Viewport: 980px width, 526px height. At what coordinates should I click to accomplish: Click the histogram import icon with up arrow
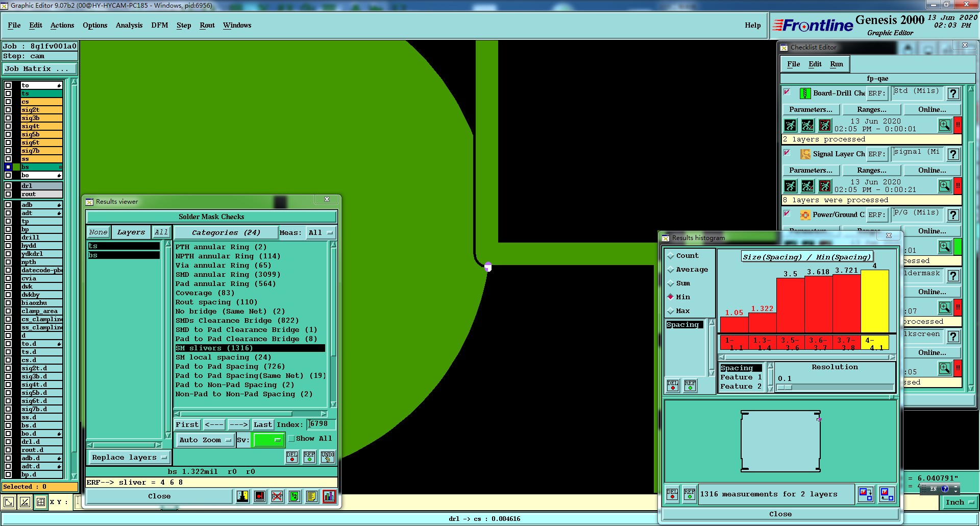[887, 494]
